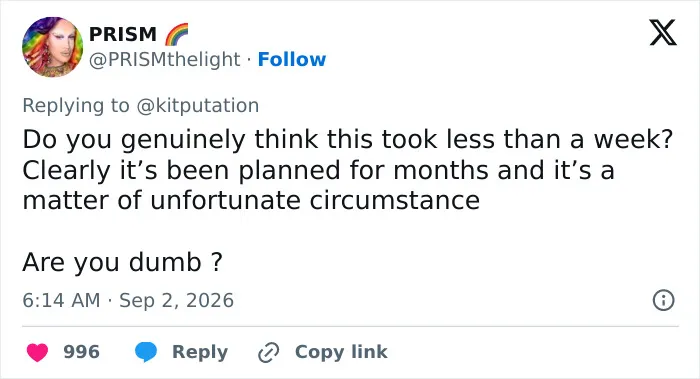Click the PRISM display name

pyautogui.click(x=123, y=34)
